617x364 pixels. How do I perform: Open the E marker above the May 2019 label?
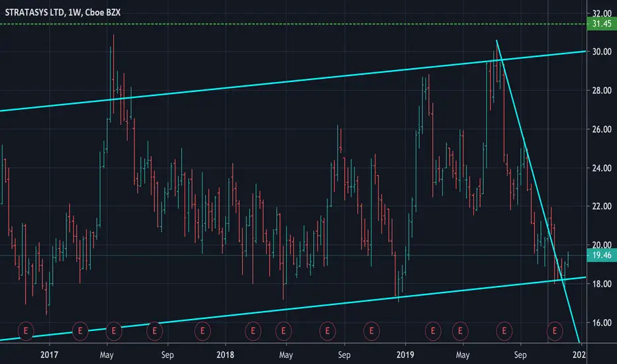460,331
